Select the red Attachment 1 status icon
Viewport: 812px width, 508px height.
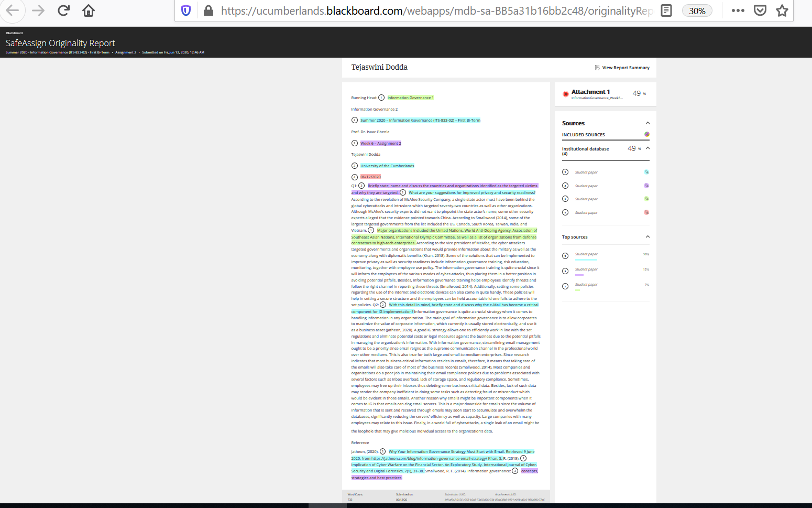pos(565,94)
